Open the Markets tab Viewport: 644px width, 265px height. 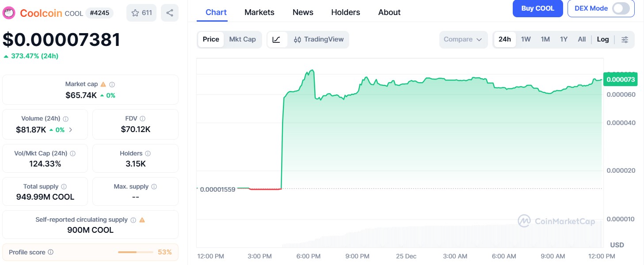tap(259, 12)
